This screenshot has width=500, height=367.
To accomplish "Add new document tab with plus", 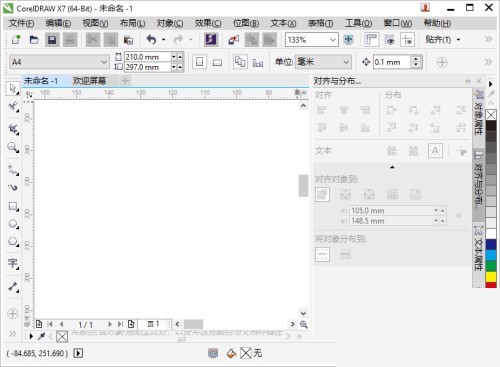I will pyautogui.click(x=125, y=81).
